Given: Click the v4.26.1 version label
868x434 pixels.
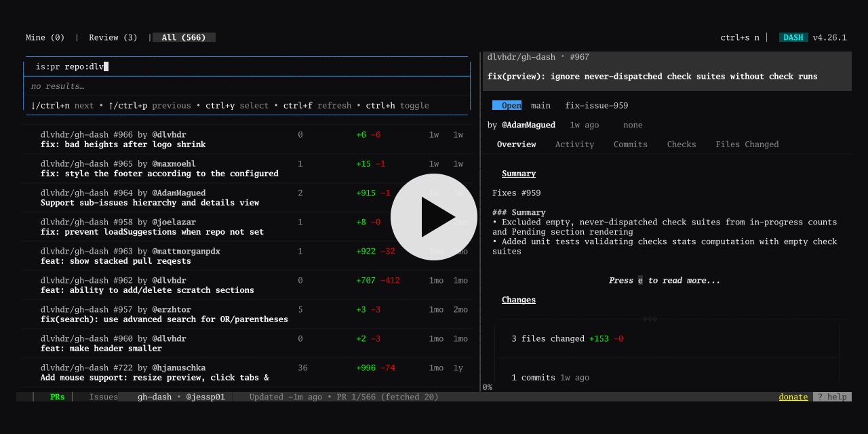Looking at the screenshot, I should tap(830, 37).
